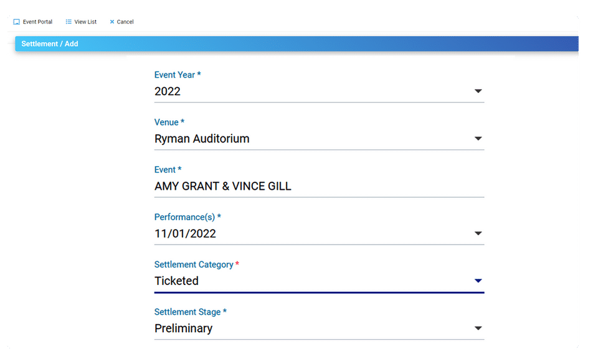Click the Cancel X icon
Viewport: 598px width, 364px height.
[112, 22]
